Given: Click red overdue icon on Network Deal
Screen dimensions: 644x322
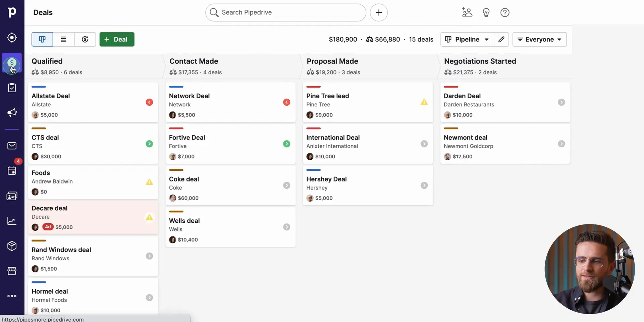Looking at the screenshot, I should [x=286, y=102].
